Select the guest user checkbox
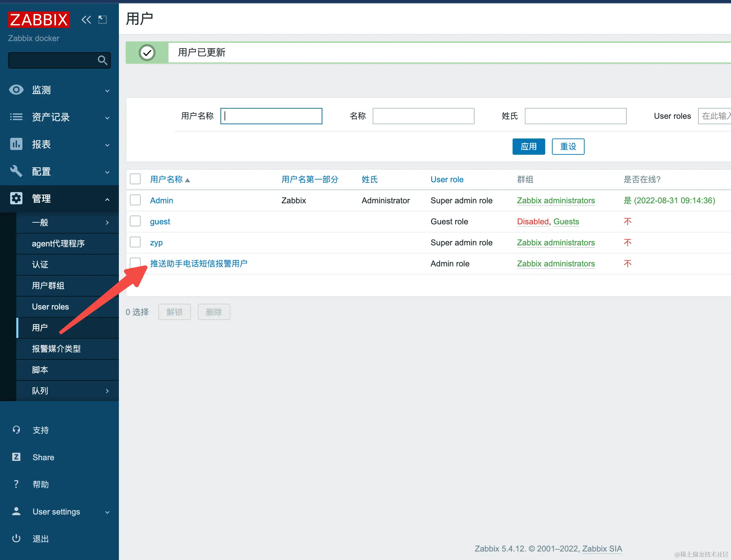 (x=135, y=221)
